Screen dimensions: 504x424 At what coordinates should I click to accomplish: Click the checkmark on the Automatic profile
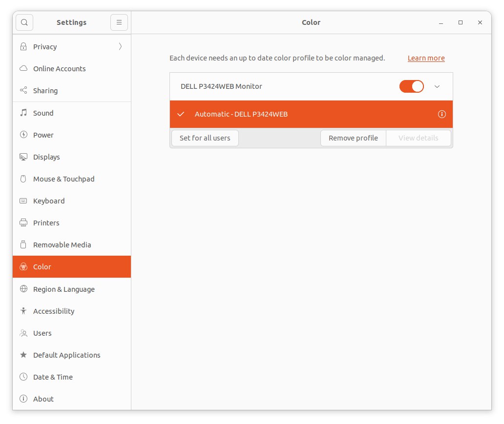tap(181, 114)
